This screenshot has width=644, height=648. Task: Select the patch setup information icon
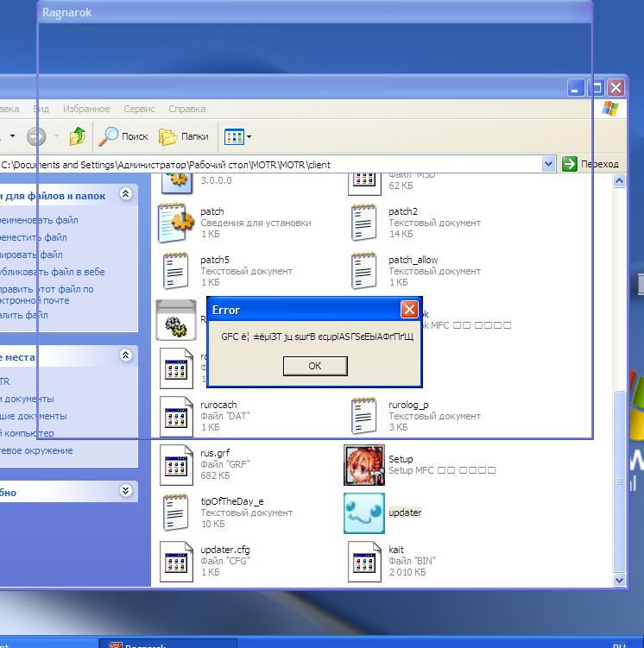pos(177,223)
